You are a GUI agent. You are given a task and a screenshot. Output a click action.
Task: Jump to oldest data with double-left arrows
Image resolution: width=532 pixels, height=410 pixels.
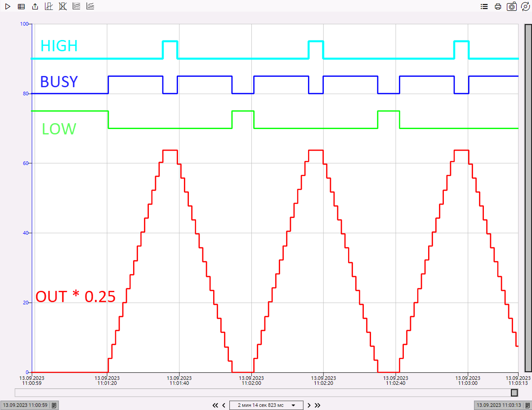[x=215, y=405]
